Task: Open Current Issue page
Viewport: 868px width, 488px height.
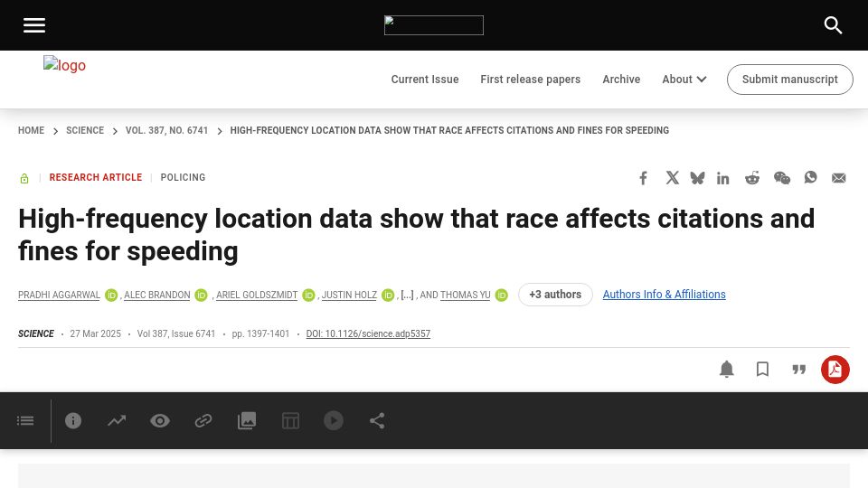Action: coord(425,80)
